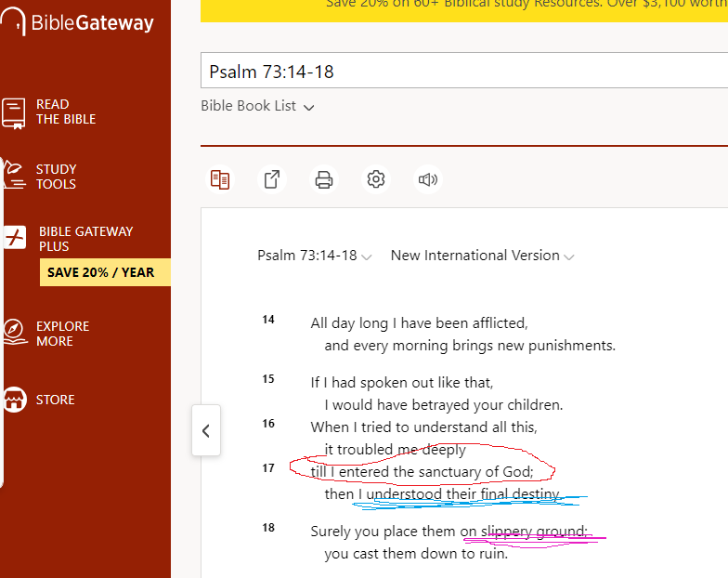
Task: Click verse number 16
Action: [x=268, y=424]
